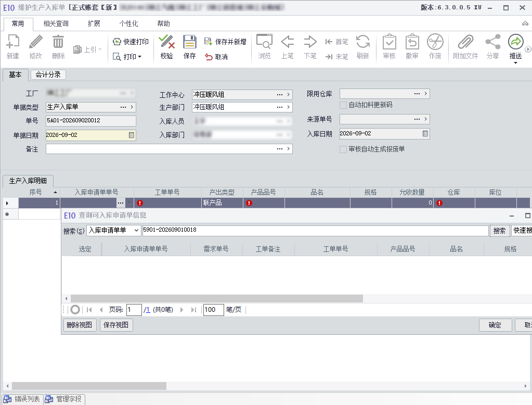Select the 会计分录 tab

pyautogui.click(x=48, y=75)
